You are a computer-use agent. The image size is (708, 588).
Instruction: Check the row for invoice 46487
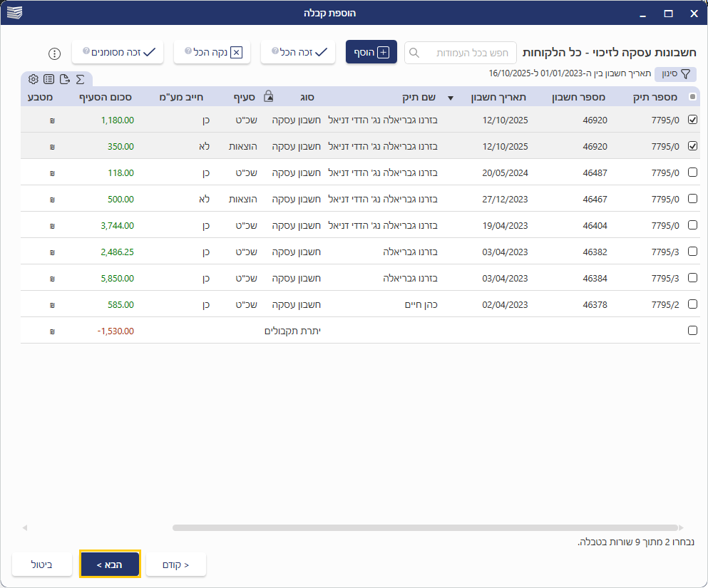(692, 172)
